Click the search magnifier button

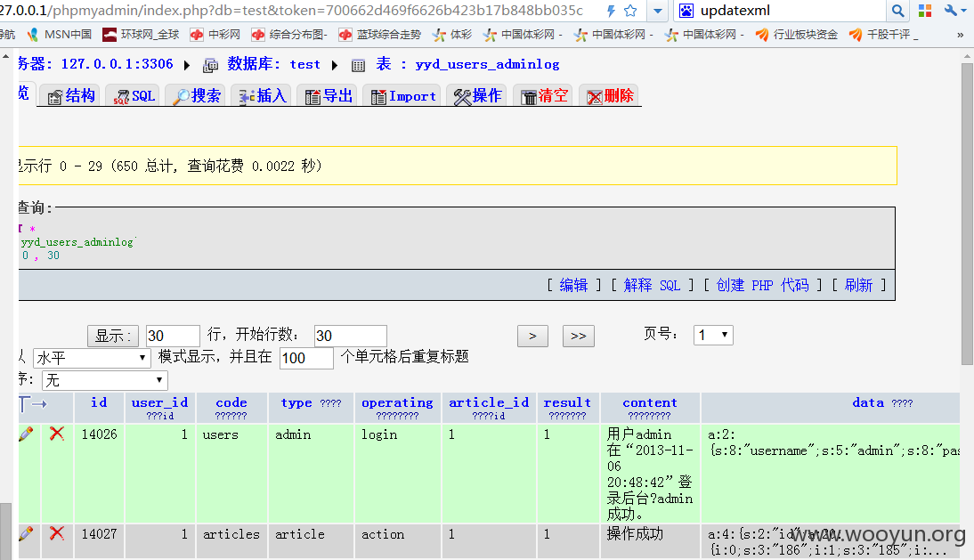897,11
